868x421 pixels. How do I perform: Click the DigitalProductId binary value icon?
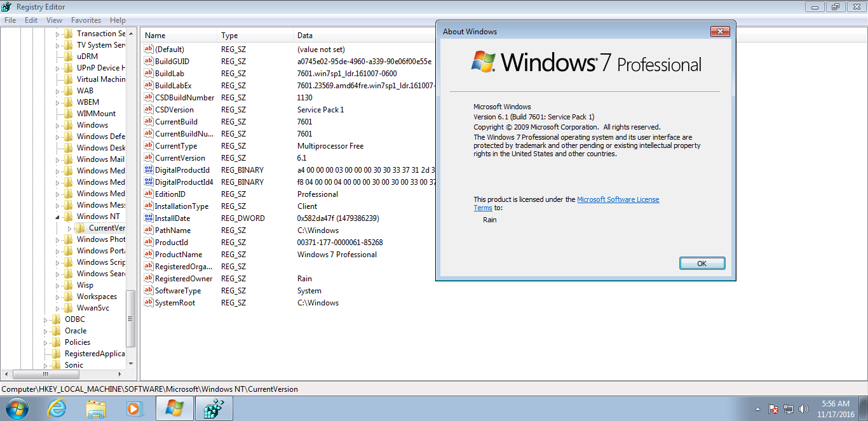pyautogui.click(x=149, y=170)
